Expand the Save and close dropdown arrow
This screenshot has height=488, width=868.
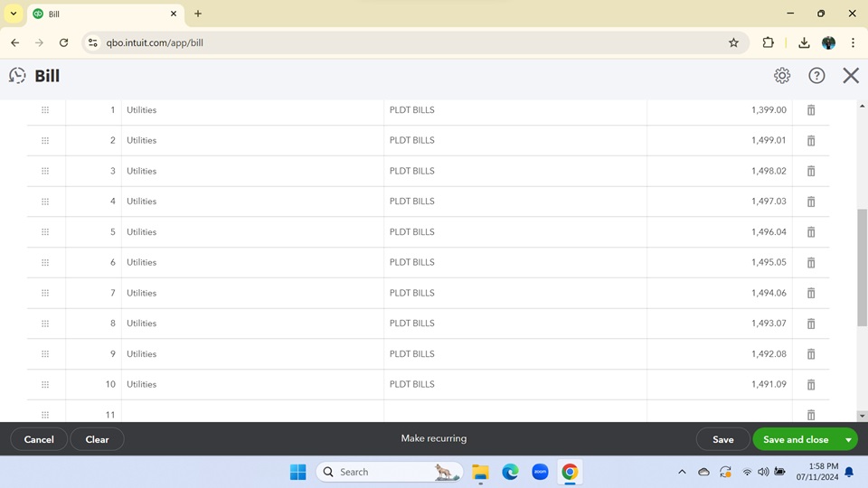[848, 439]
